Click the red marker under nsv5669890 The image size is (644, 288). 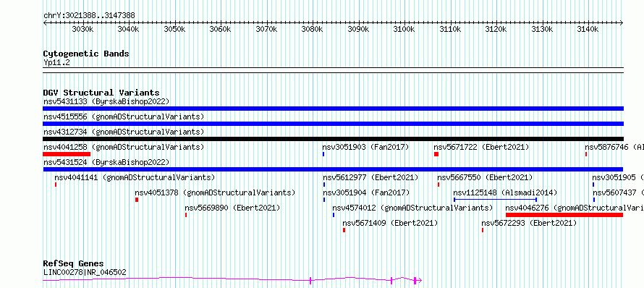point(186,215)
